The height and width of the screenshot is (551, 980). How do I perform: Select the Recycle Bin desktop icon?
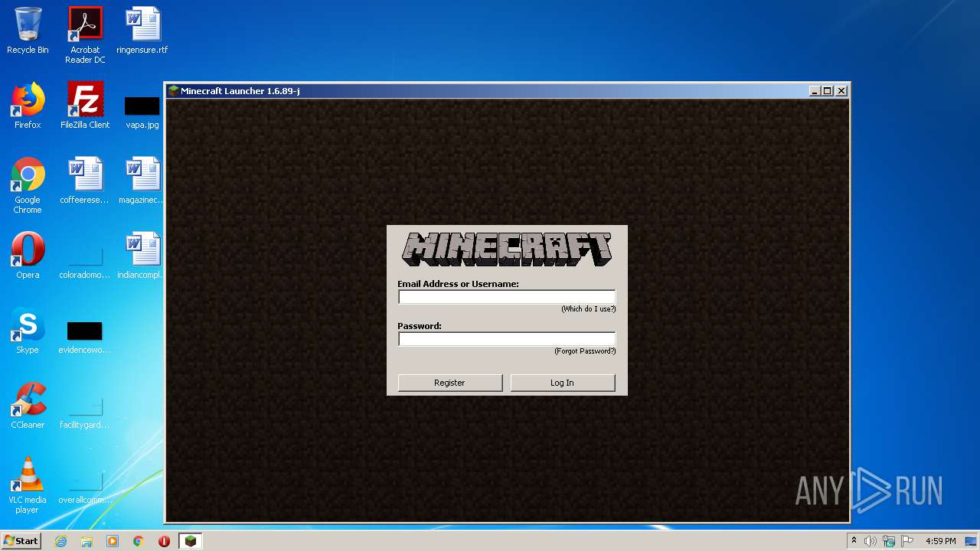click(28, 31)
